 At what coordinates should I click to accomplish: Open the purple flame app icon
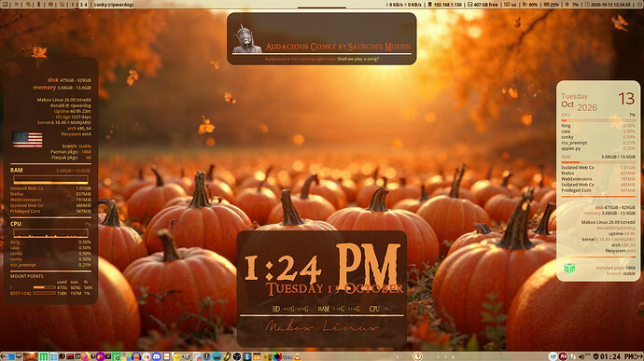pos(101,356)
